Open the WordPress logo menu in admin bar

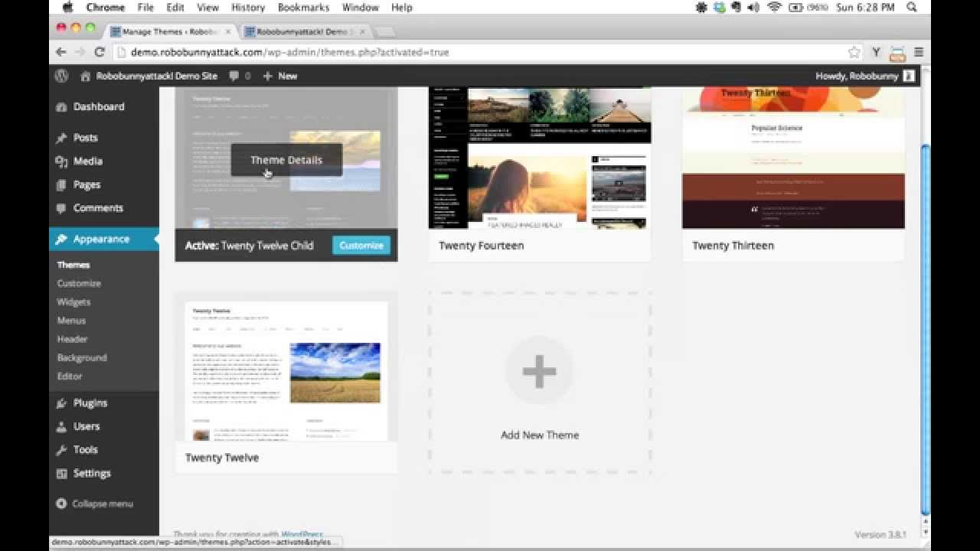(62, 76)
